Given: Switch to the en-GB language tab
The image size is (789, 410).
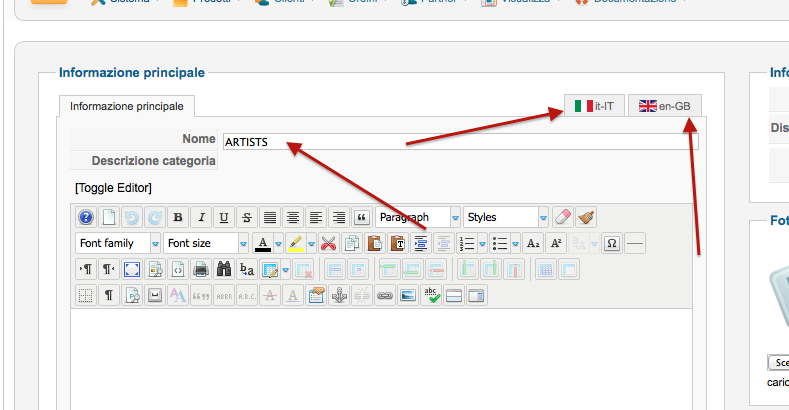Looking at the screenshot, I should (665, 106).
